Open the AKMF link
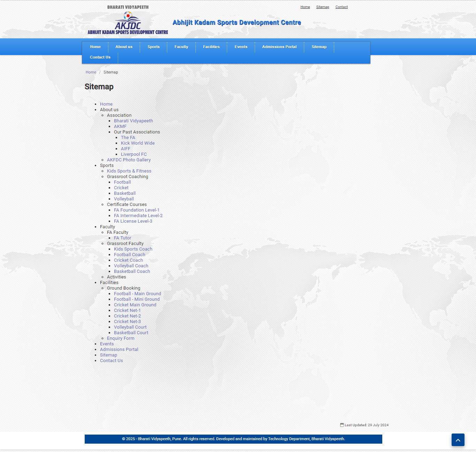 pyautogui.click(x=120, y=127)
